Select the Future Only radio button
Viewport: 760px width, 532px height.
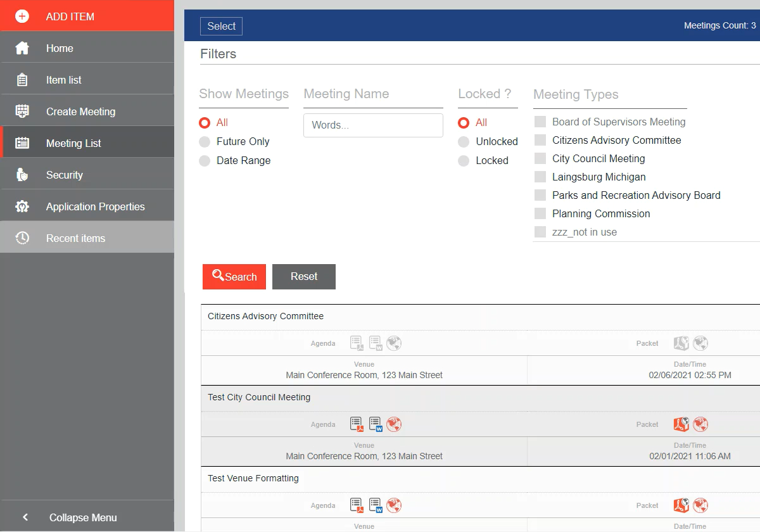pos(204,142)
